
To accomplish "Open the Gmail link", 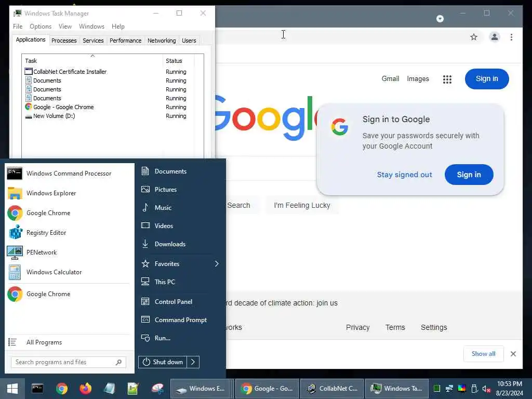I will (x=391, y=79).
